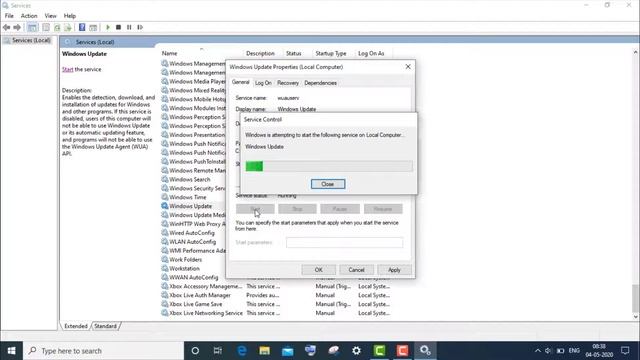Select Wired AutoConfig service row
This screenshot has width=640, height=360.
pyautogui.click(x=193, y=233)
